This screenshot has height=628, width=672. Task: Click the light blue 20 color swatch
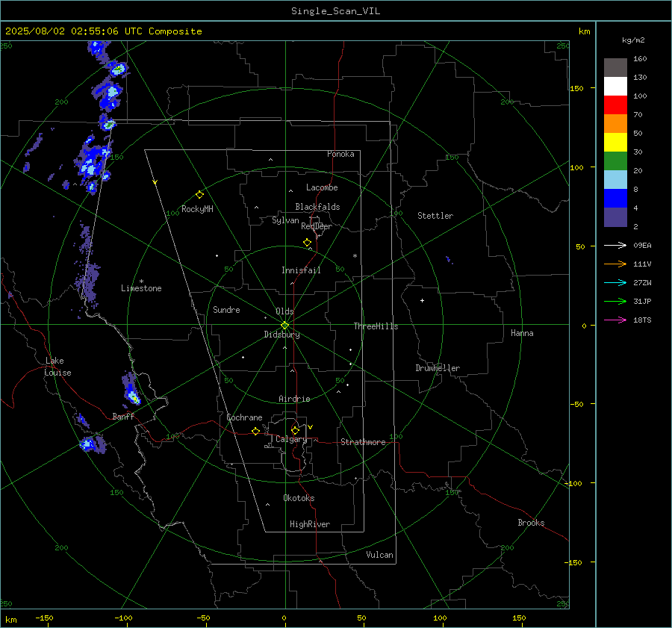coord(615,180)
